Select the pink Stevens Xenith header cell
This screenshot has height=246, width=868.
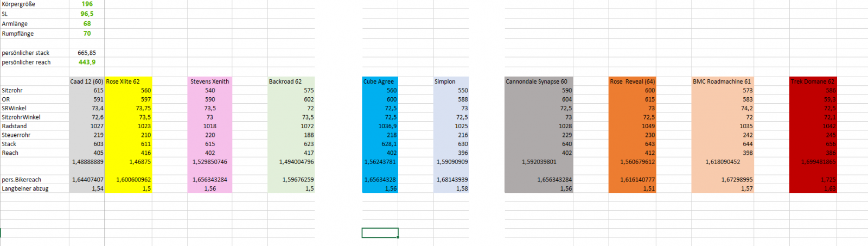[209, 81]
